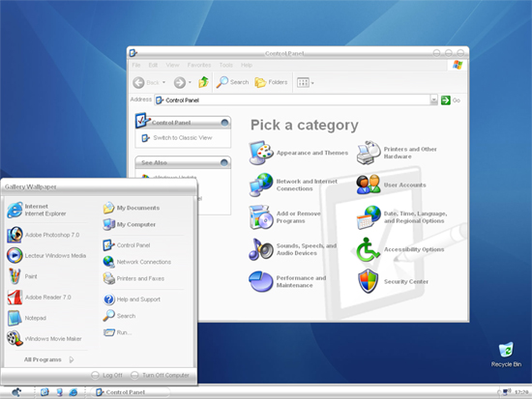The width and height of the screenshot is (532, 399).
Task: Open the Tools menu
Action: [x=226, y=65]
